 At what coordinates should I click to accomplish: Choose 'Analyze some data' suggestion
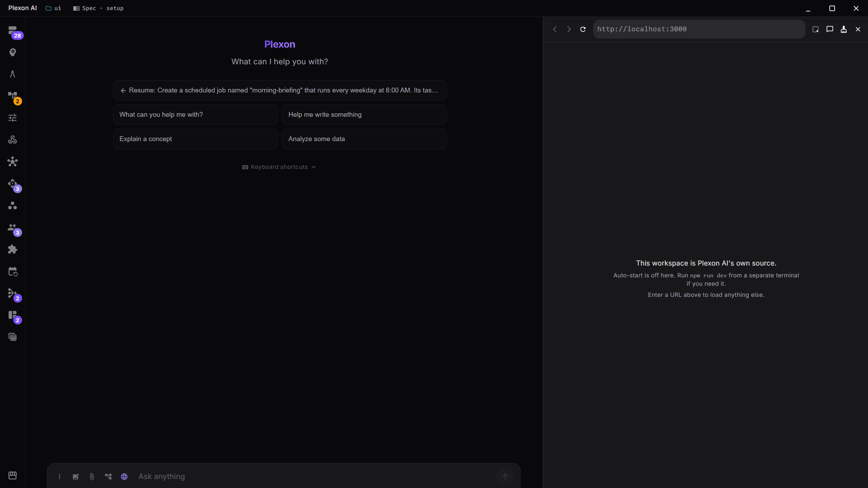coord(364,139)
